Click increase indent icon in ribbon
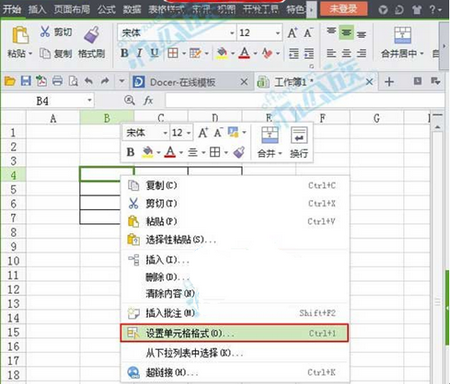Screen dimensions: 450x384 [309, 53]
